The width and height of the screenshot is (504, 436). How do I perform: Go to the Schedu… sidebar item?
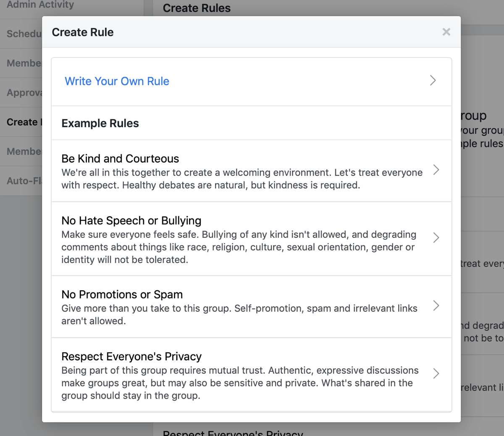coord(24,34)
